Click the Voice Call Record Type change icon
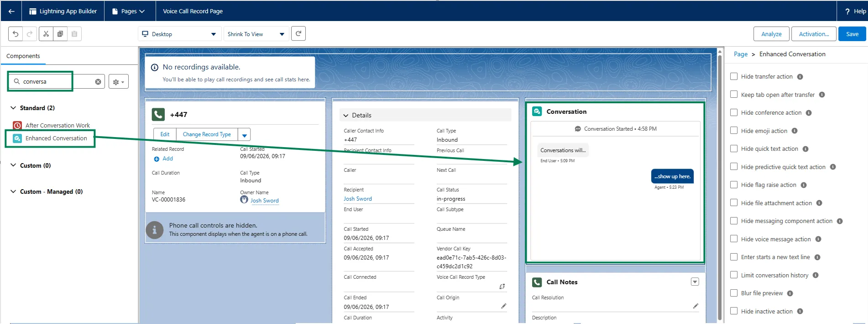The image size is (868, 324). click(x=502, y=287)
